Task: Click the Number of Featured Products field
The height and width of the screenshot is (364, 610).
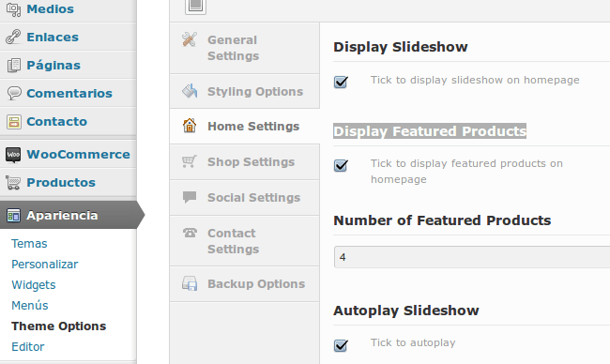Action: (x=472, y=257)
